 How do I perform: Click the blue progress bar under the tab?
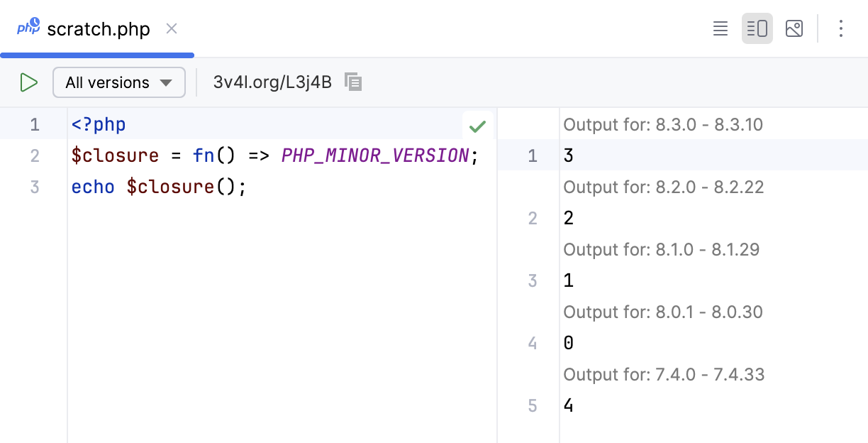click(97, 54)
